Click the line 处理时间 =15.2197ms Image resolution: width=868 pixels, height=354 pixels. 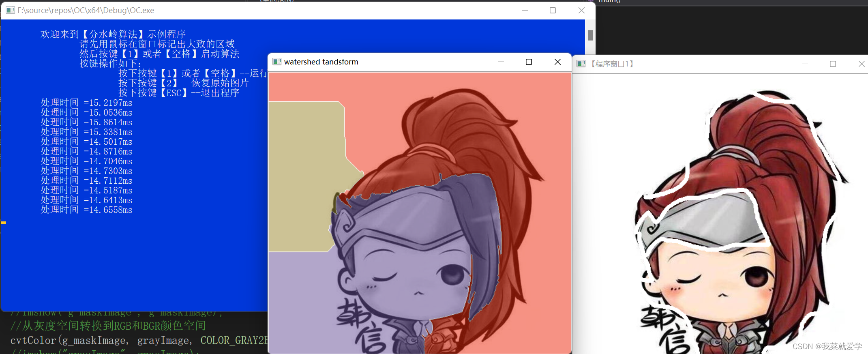point(86,103)
